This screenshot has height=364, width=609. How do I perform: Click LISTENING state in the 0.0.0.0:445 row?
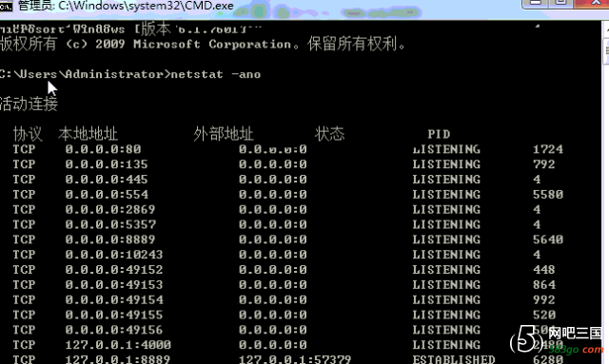pyautogui.click(x=446, y=180)
